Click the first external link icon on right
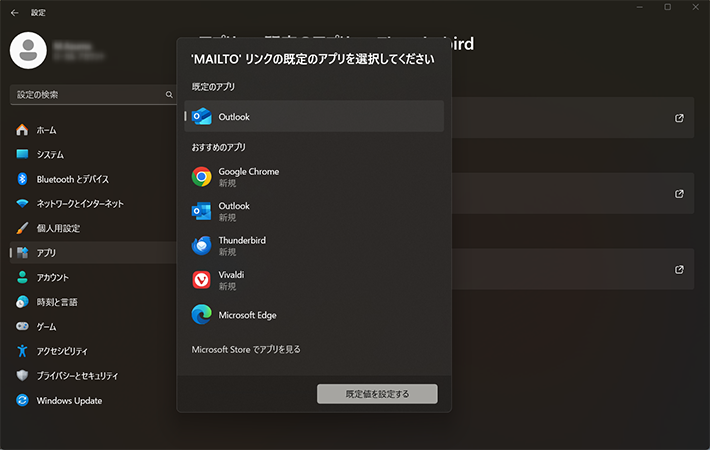710x450 pixels. pyautogui.click(x=679, y=118)
